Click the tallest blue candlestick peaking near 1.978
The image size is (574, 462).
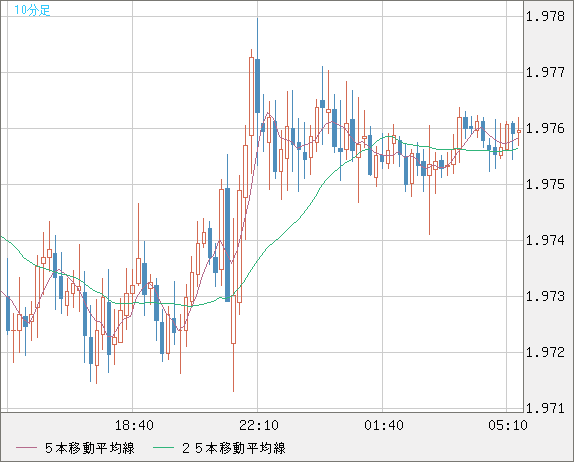258,86
